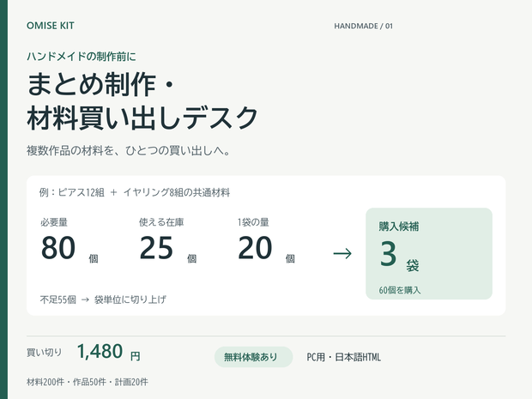Select the ハンドメイドの制作前に subtitle

click(82, 57)
